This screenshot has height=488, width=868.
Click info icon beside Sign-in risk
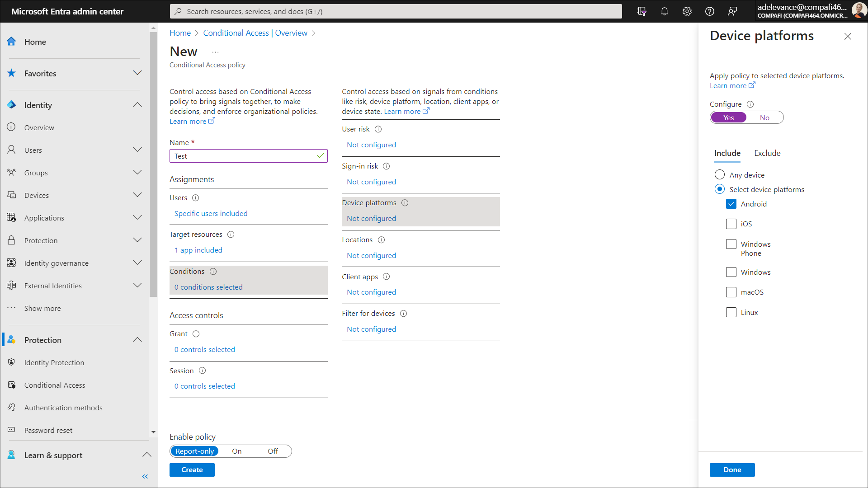click(386, 166)
